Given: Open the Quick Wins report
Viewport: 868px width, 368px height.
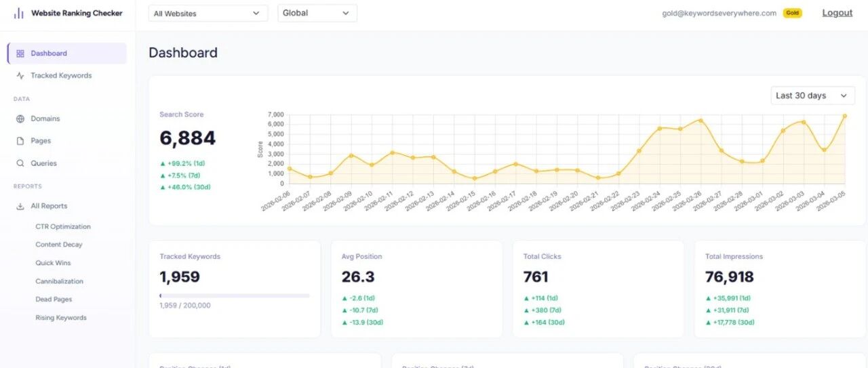Looking at the screenshot, I should [x=53, y=263].
